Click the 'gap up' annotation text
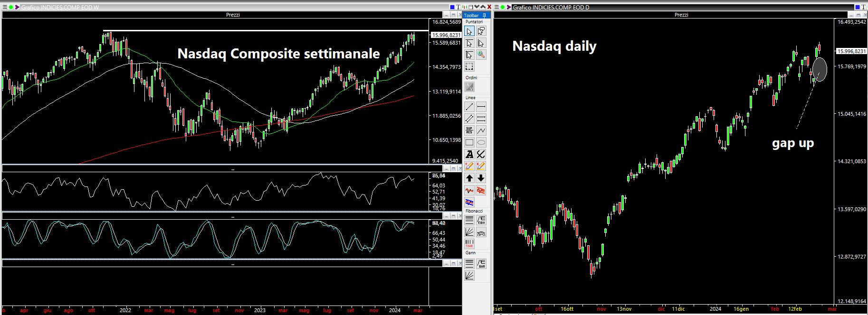 [793, 143]
